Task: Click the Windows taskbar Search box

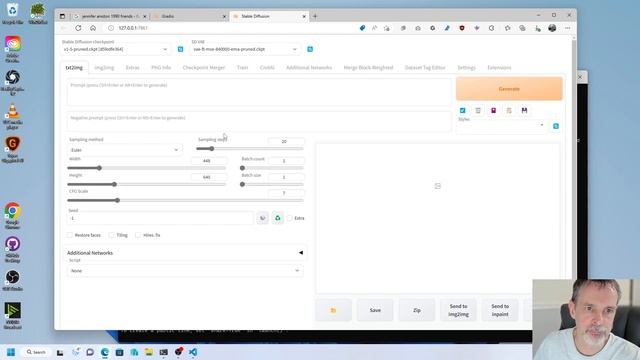Action: [x=36, y=352]
